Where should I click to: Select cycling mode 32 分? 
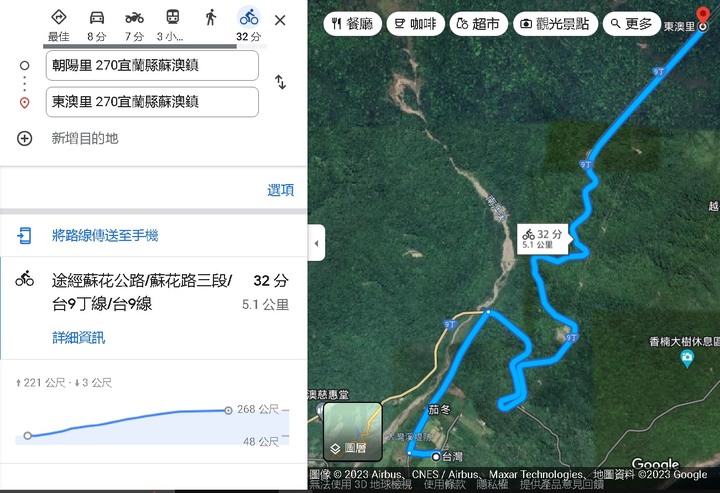tap(249, 25)
